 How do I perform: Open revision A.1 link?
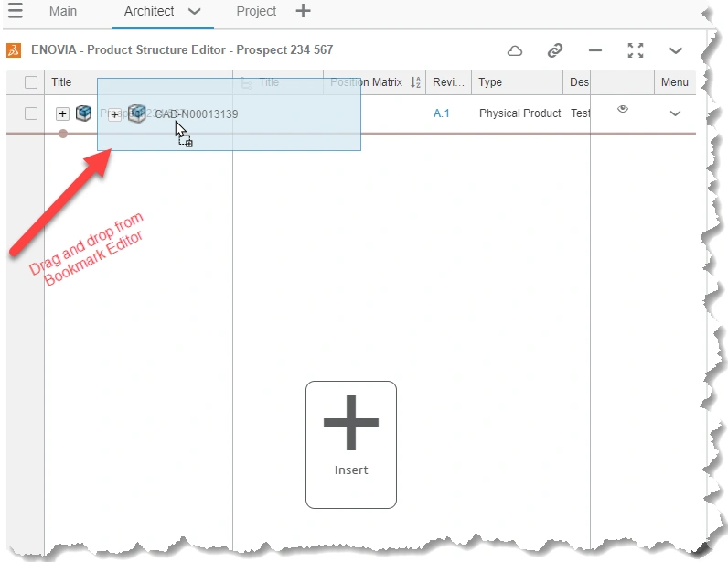[x=441, y=113]
